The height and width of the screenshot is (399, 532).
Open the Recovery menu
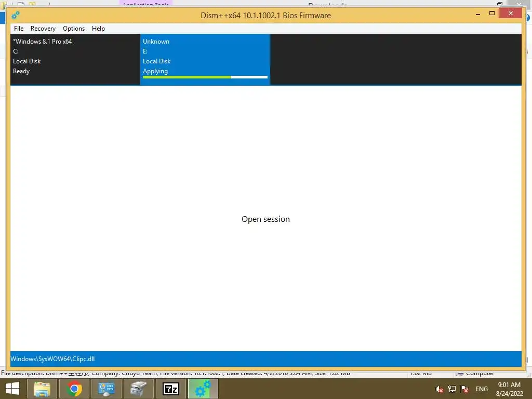pos(43,29)
